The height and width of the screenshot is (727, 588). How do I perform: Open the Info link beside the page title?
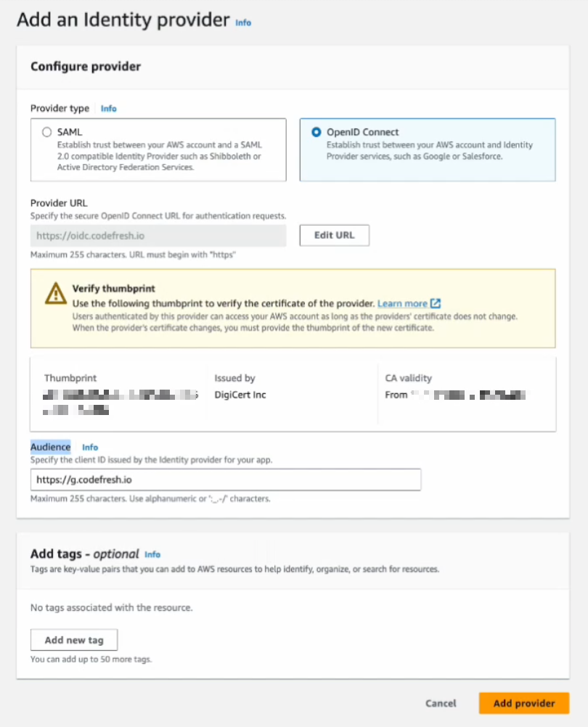pyautogui.click(x=243, y=22)
